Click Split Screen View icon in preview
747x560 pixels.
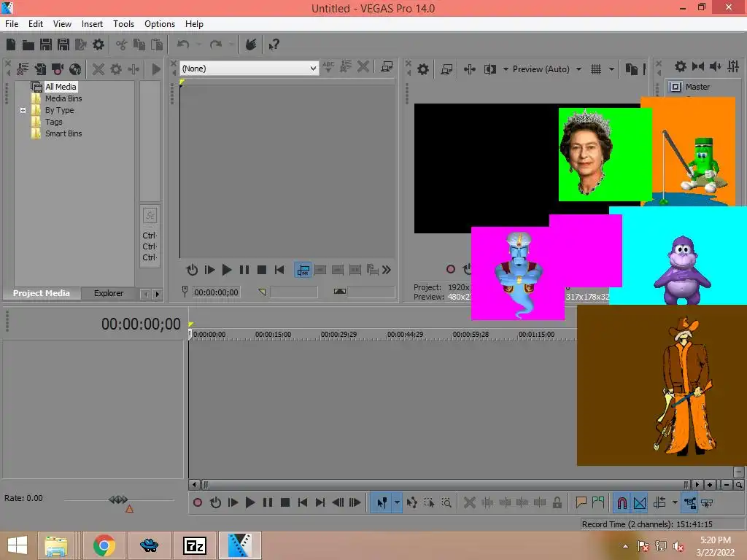490,69
